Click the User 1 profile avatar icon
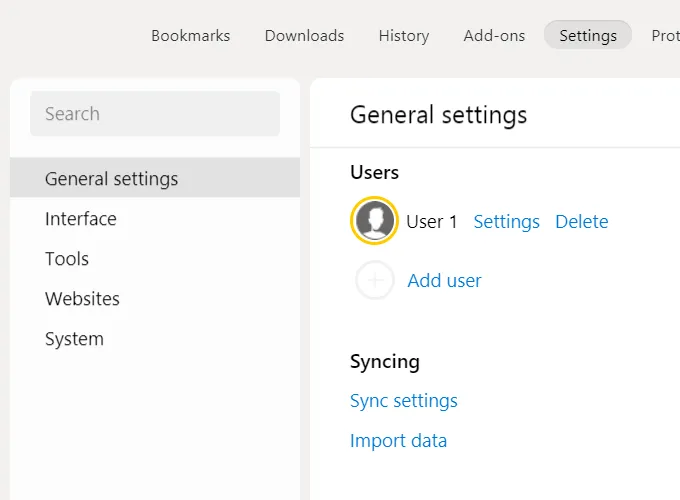The width and height of the screenshot is (680, 500). click(x=375, y=221)
